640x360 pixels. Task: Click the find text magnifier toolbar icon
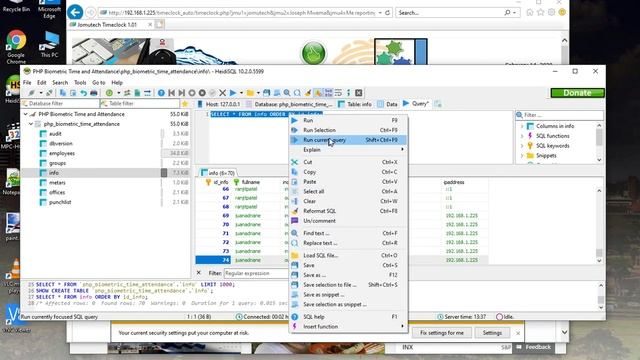tap(287, 93)
